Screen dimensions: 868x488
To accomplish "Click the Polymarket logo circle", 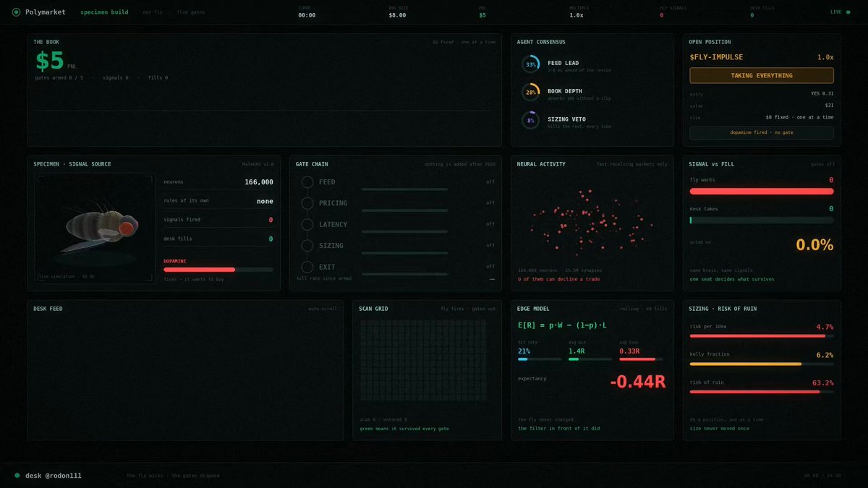I will (x=16, y=12).
